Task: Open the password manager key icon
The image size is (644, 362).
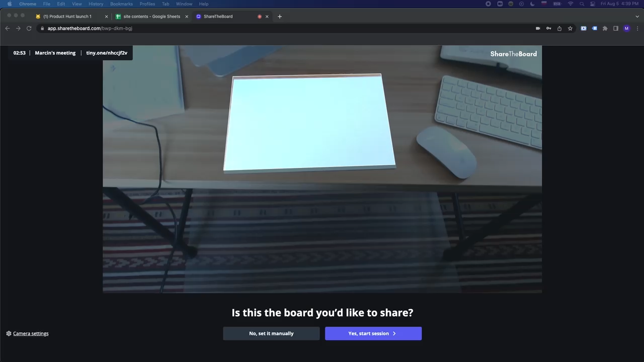Action: click(x=548, y=28)
